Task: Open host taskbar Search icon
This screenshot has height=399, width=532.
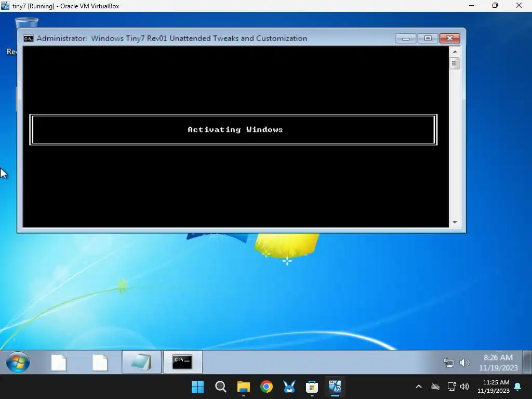Action: pyautogui.click(x=220, y=387)
